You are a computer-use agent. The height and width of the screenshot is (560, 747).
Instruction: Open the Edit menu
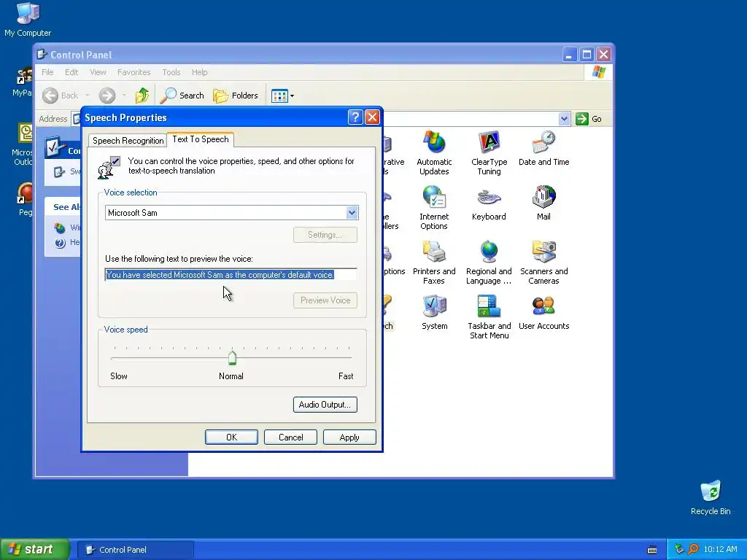pos(71,72)
